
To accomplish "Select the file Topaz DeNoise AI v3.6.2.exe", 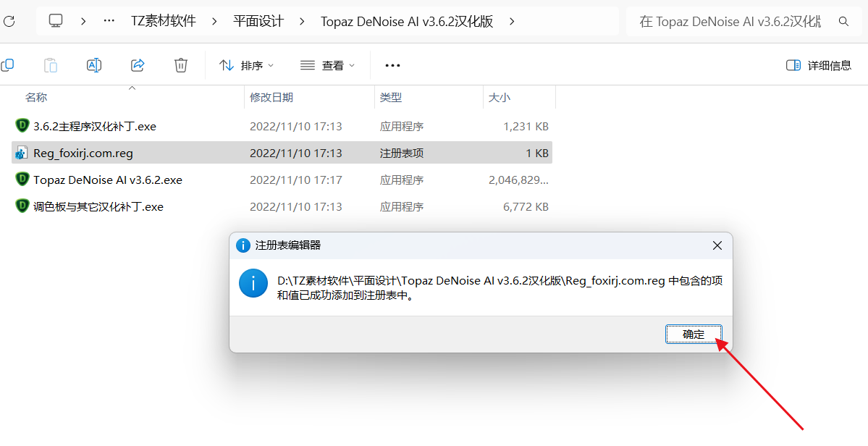I will pyautogui.click(x=282, y=180).
